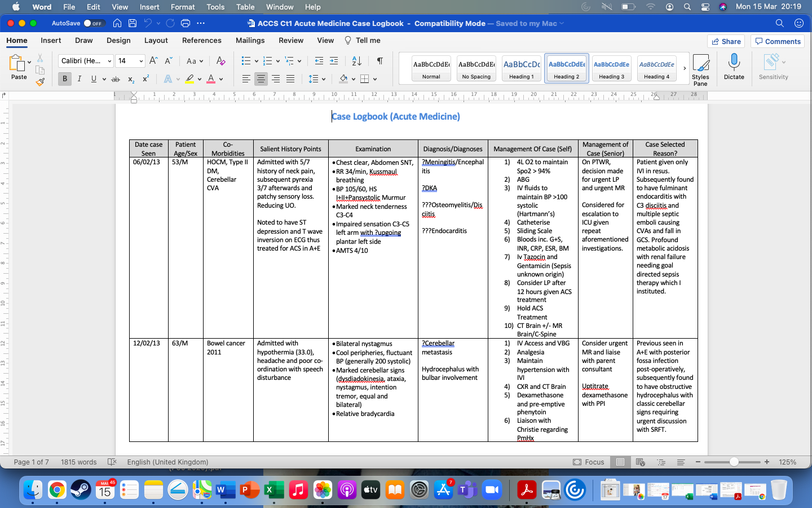Open language English (United Kingdom)
Viewport: 812px width, 508px height.
[x=167, y=462]
